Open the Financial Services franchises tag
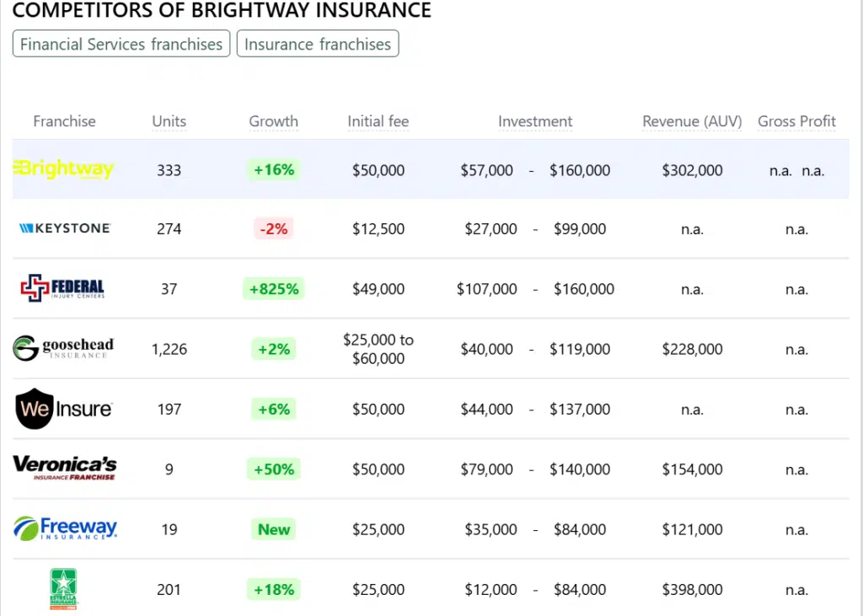863x616 pixels. (x=121, y=45)
